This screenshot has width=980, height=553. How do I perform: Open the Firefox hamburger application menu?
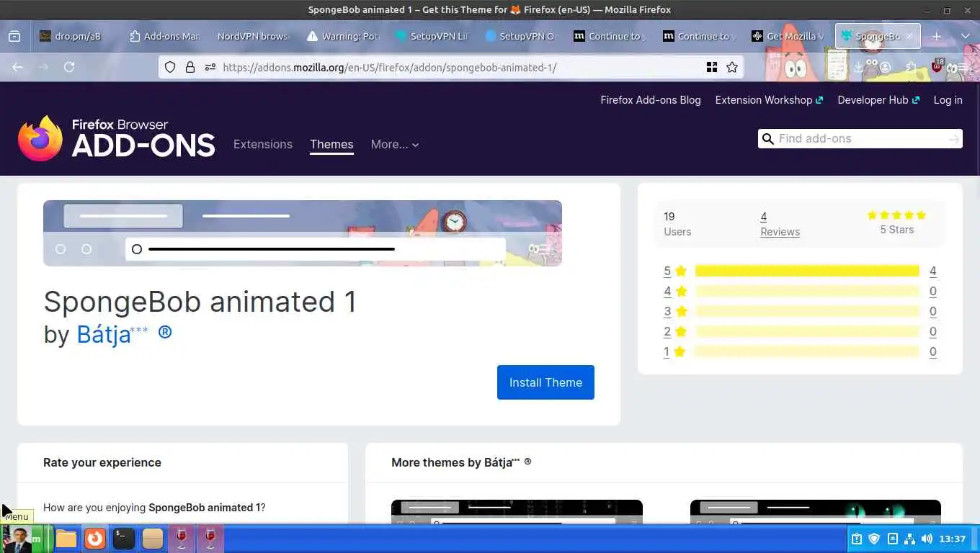point(963,67)
